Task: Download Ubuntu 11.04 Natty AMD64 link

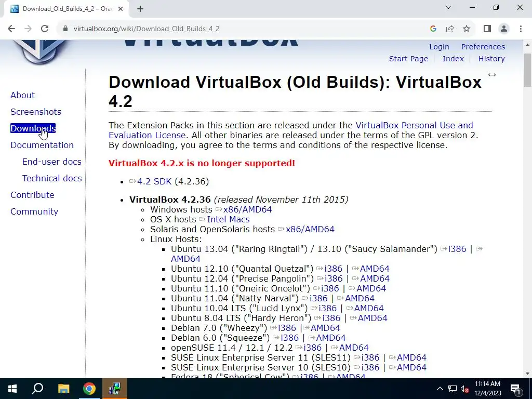Action: (360, 298)
